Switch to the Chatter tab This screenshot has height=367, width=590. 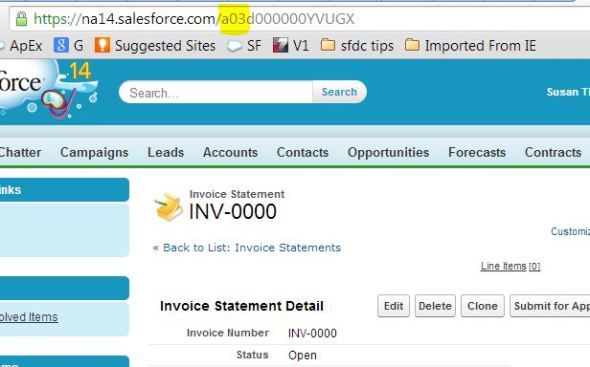click(x=20, y=152)
